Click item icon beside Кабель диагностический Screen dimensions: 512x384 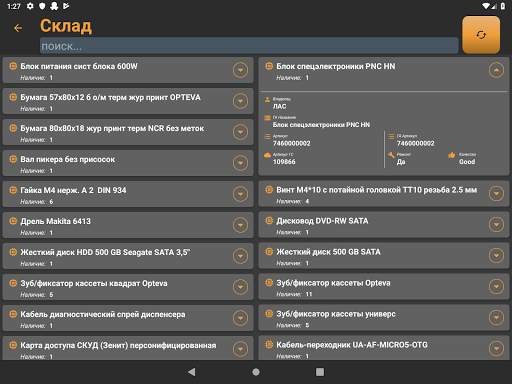(13, 314)
